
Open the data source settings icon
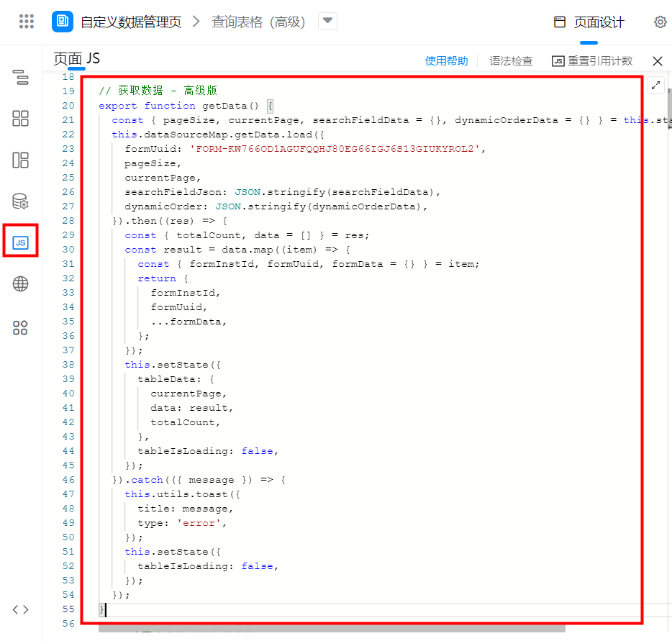pyautogui.click(x=21, y=201)
